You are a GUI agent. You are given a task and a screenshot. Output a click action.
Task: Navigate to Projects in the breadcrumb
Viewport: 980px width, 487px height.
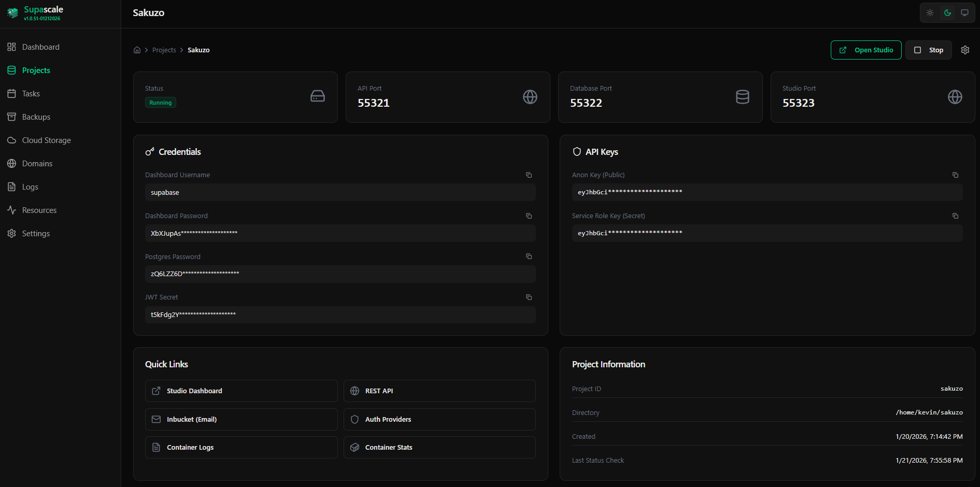click(164, 50)
